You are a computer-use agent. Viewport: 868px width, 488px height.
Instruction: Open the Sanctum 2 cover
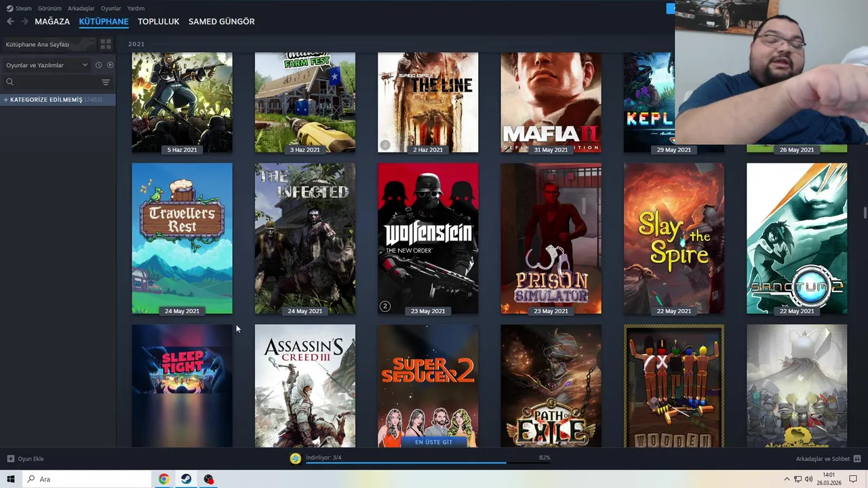point(797,239)
